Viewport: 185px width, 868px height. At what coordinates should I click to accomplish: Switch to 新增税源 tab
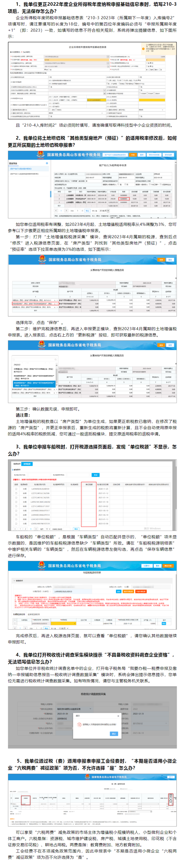click(27, 464)
